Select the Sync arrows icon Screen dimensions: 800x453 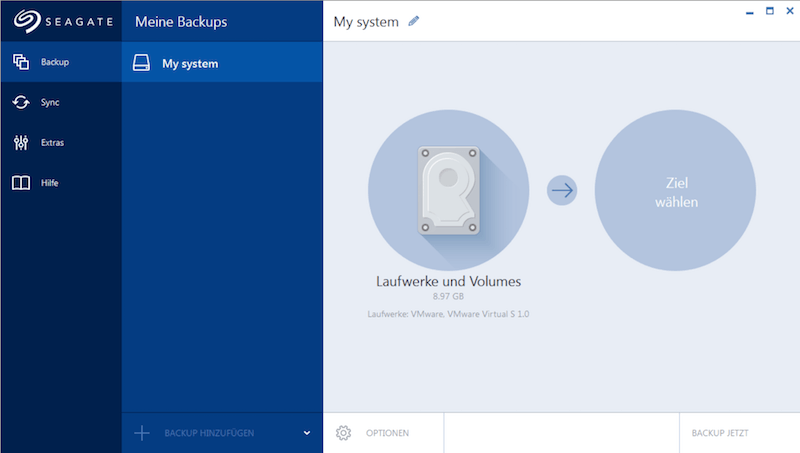tap(20, 102)
